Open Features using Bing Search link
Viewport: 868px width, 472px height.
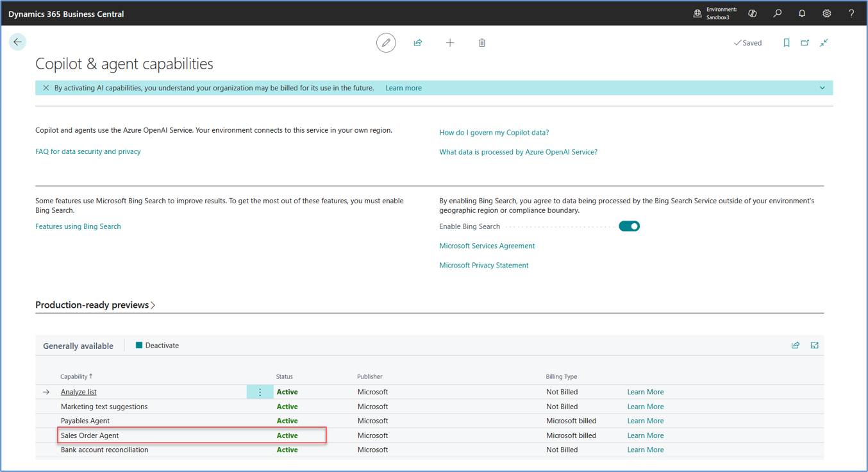tap(78, 226)
